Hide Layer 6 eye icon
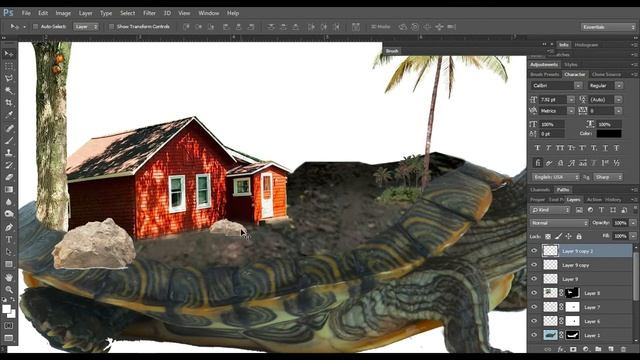The height and width of the screenshot is (360, 640). (534, 321)
